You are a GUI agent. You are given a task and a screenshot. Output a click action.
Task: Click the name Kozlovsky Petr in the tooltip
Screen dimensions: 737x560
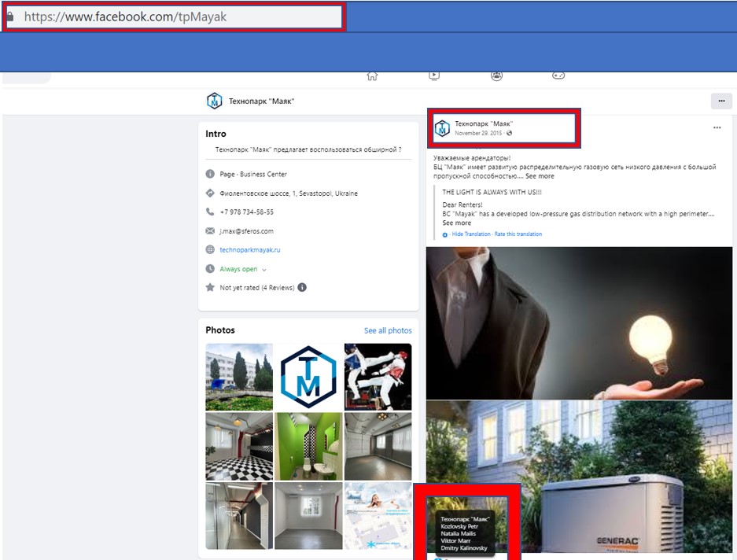459,526
